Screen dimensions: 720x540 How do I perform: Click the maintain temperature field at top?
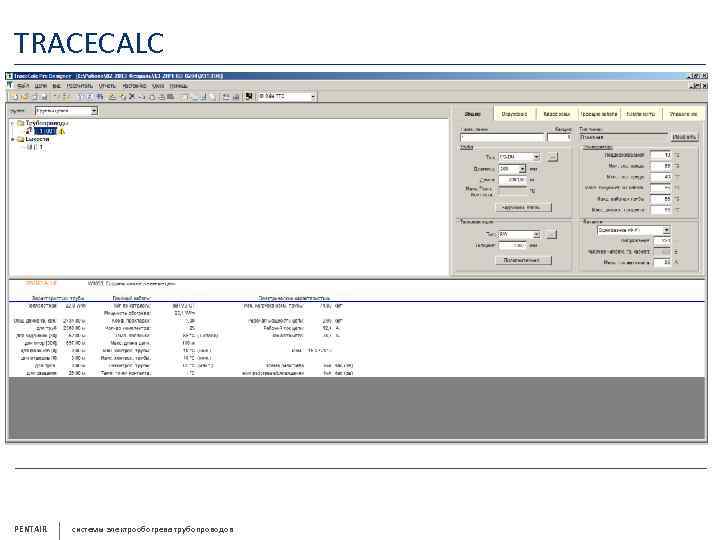point(661,155)
